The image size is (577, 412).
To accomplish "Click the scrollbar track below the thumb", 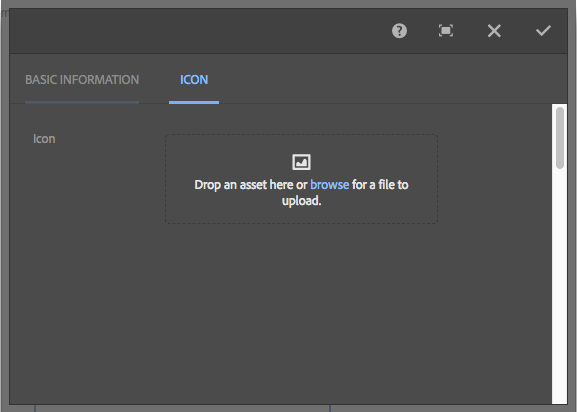I will pyautogui.click(x=560, y=287).
